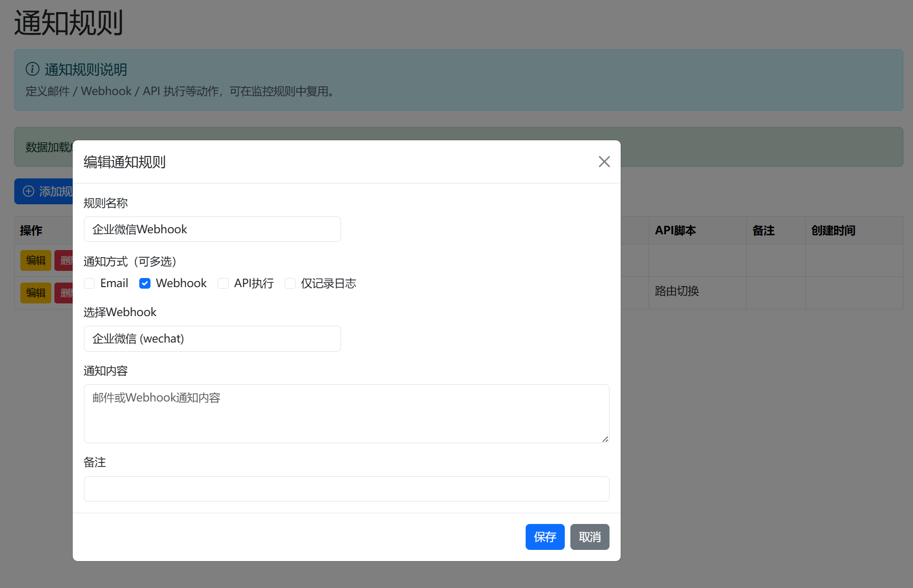Dismiss the dialog with the 取消 button
913x588 pixels.
(x=589, y=537)
